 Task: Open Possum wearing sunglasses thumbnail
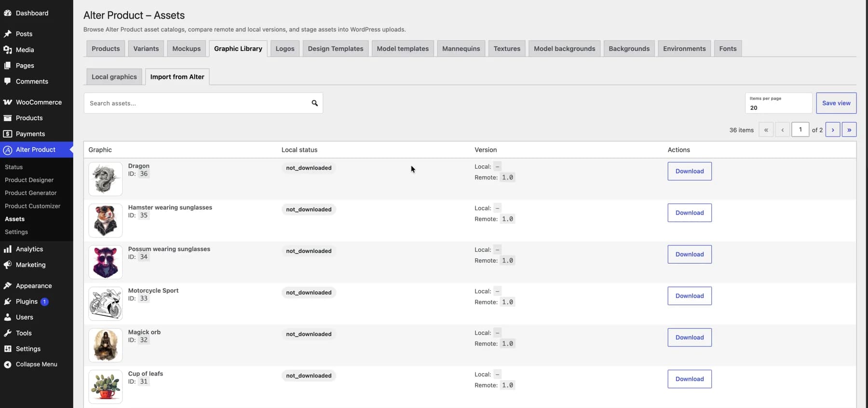[x=106, y=262]
